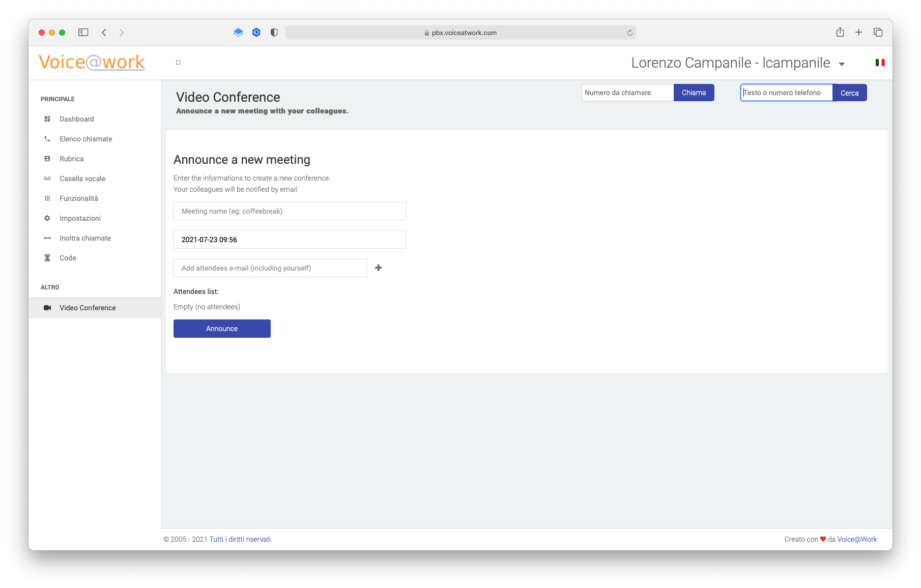Follow the Tutti i diritti riservati link
This screenshot has height=588, width=921.
(240, 539)
